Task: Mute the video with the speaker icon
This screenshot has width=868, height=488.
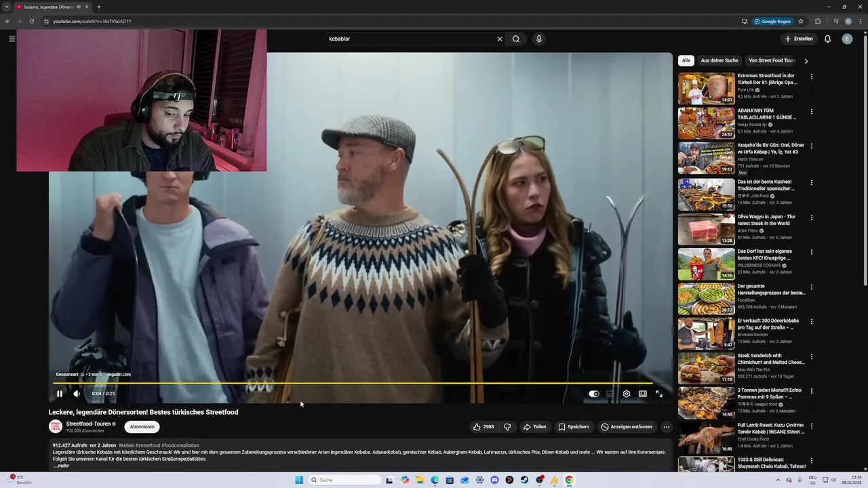Action: tap(77, 394)
